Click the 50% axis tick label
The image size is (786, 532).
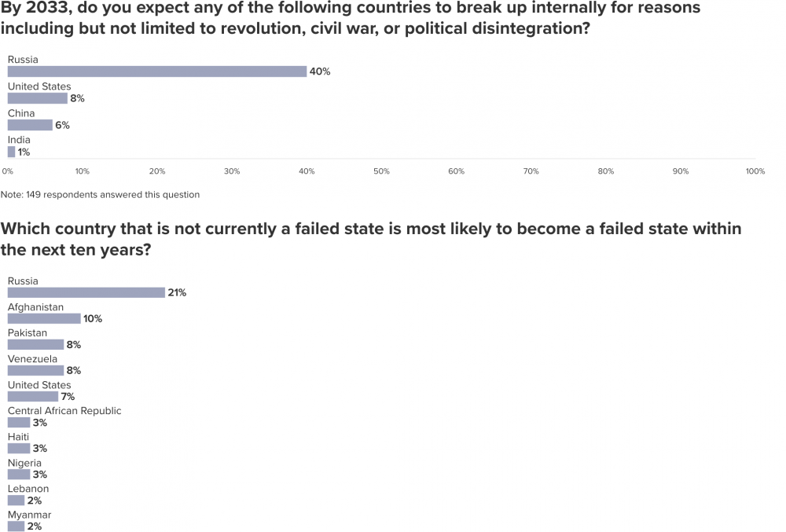(381, 171)
